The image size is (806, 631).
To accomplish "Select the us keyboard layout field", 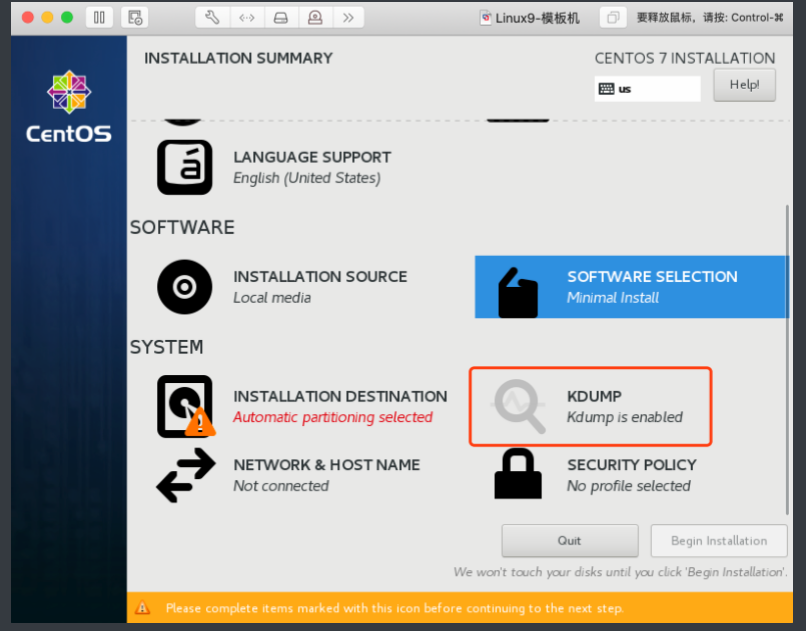I will tap(647, 89).
